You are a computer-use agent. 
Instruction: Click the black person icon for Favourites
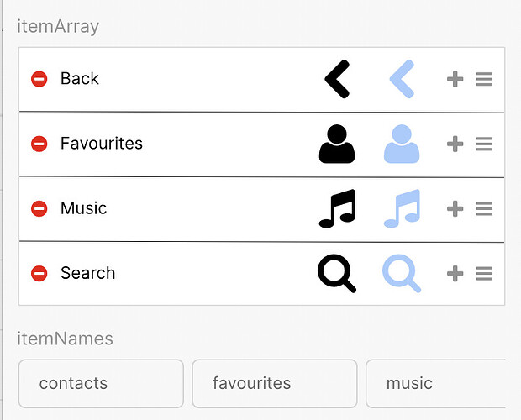coord(337,144)
